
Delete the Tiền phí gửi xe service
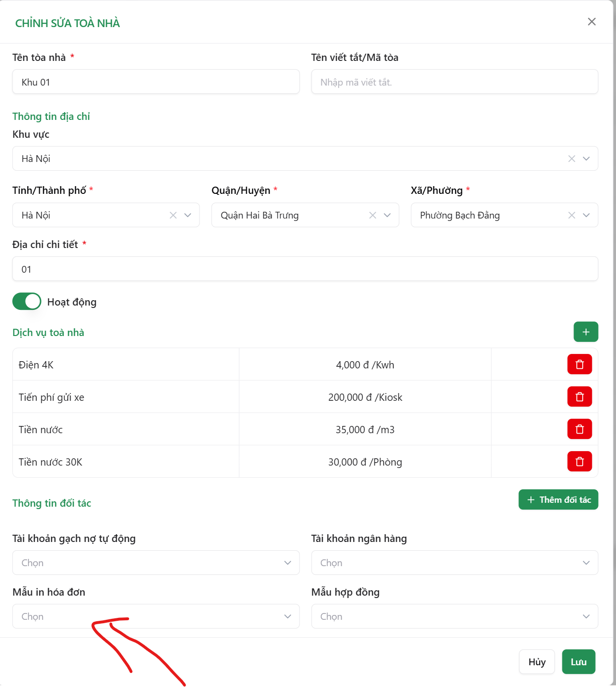(579, 397)
